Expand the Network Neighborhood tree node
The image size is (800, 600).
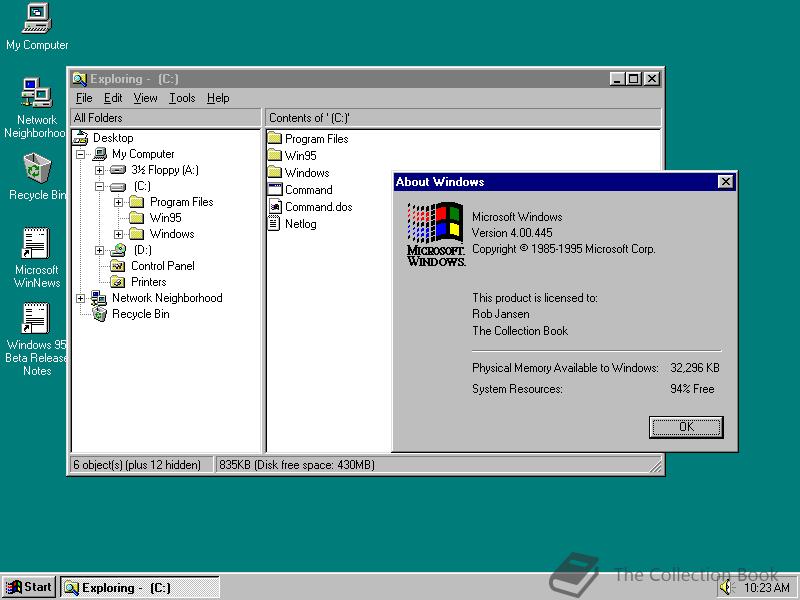pos(80,298)
